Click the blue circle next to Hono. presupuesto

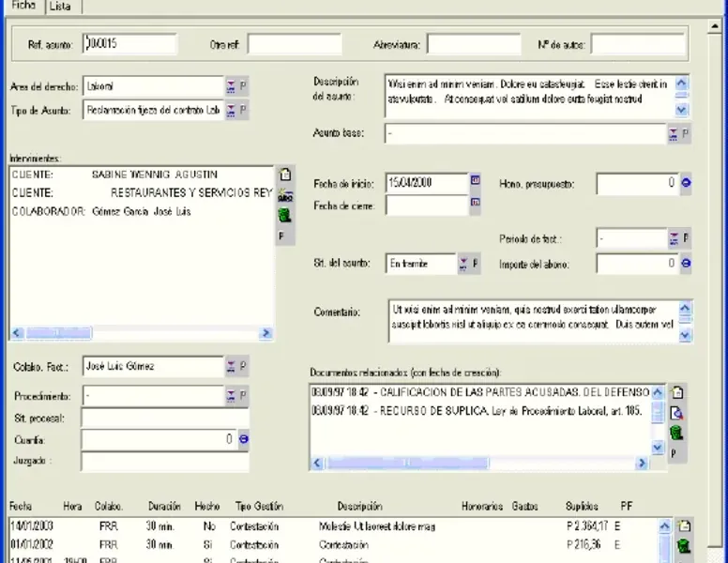[686, 183]
